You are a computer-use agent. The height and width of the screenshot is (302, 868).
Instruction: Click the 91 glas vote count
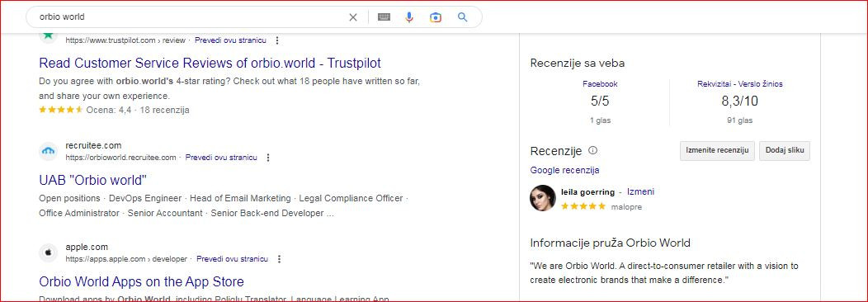(739, 120)
